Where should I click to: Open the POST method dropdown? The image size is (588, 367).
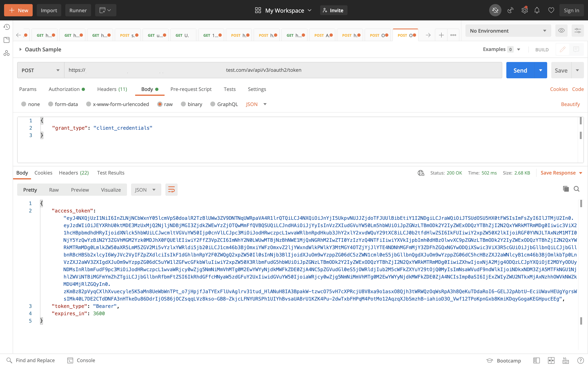pyautogui.click(x=41, y=70)
